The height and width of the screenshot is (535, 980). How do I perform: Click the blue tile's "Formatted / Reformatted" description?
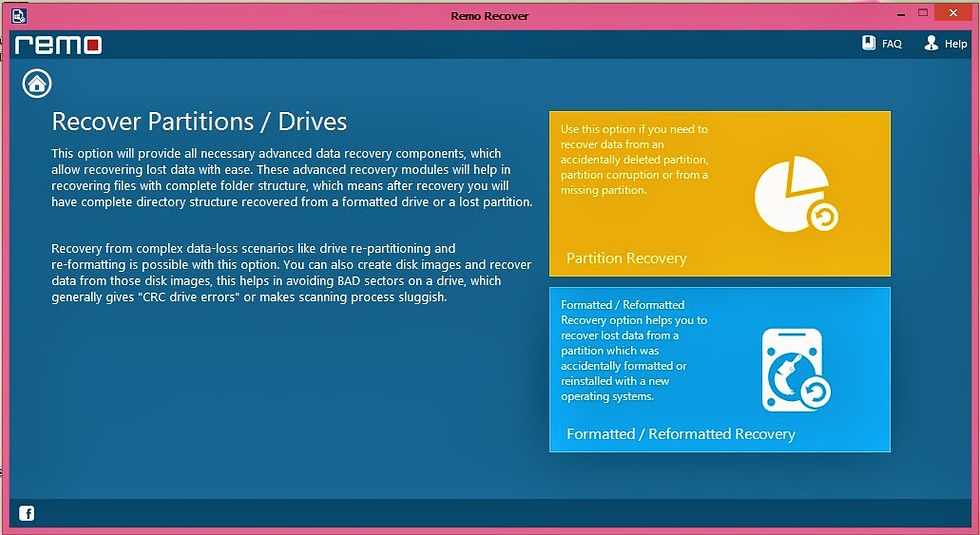point(634,351)
